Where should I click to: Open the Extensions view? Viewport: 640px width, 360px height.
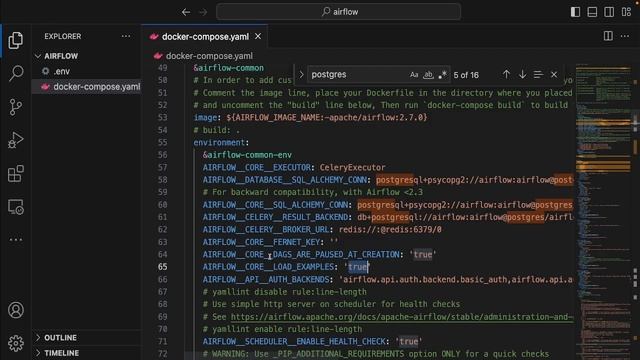pyautogui.click(x=16, y=174)
